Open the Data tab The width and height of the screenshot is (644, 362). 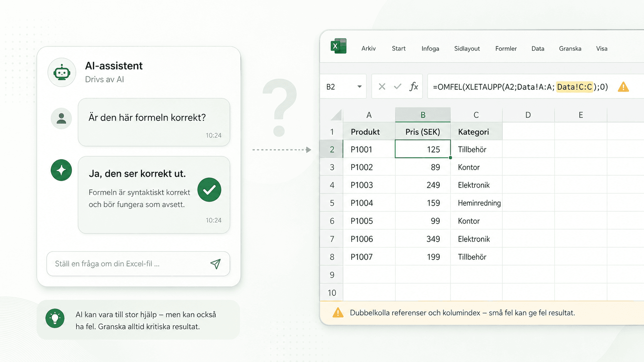538,48
